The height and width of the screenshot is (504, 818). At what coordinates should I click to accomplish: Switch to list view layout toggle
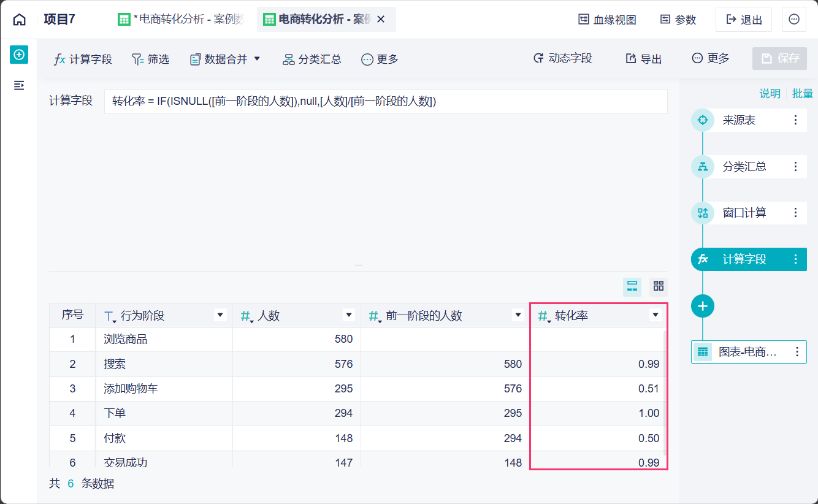coord(632,286)
